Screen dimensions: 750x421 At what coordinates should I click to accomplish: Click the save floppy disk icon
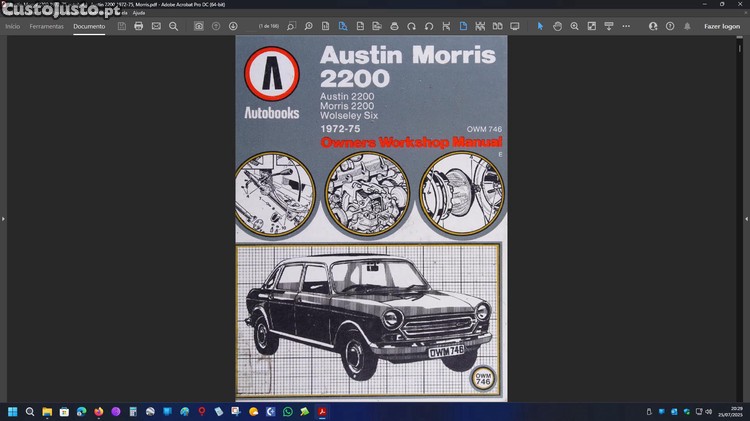[x=122, y=26]
